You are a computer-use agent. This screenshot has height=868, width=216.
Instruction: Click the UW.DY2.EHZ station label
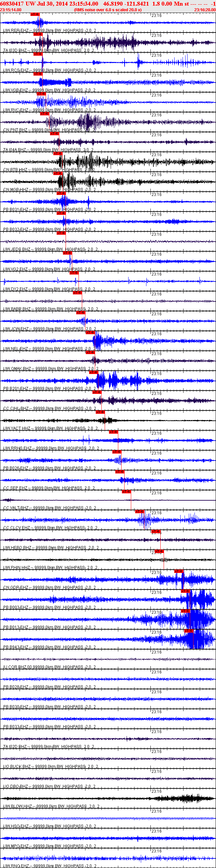[49, 289]
